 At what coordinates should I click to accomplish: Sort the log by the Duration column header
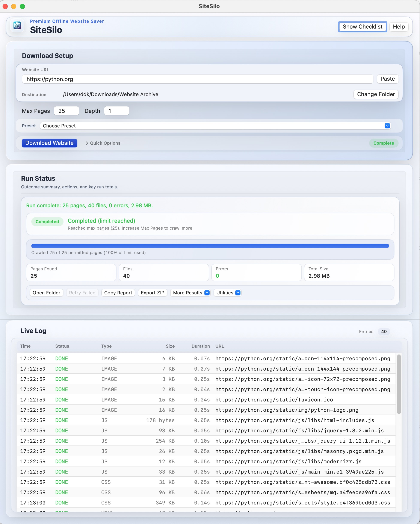click(200, 346)
